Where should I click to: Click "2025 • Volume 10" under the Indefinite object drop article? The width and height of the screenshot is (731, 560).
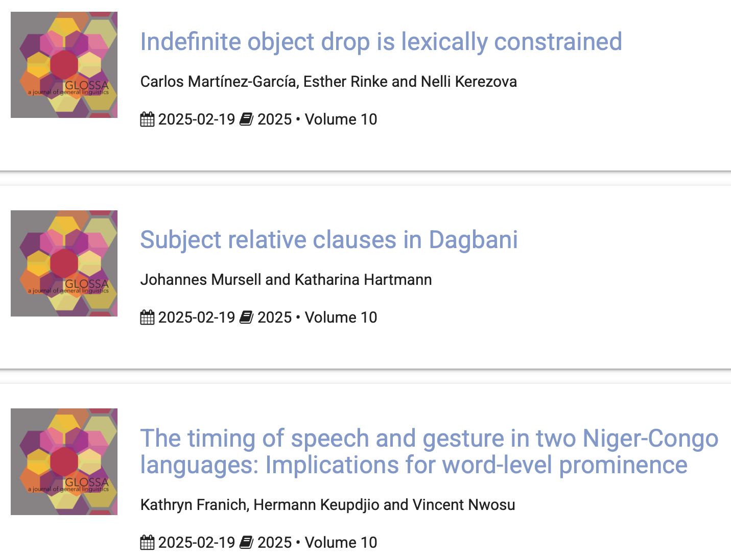[317, 119]
